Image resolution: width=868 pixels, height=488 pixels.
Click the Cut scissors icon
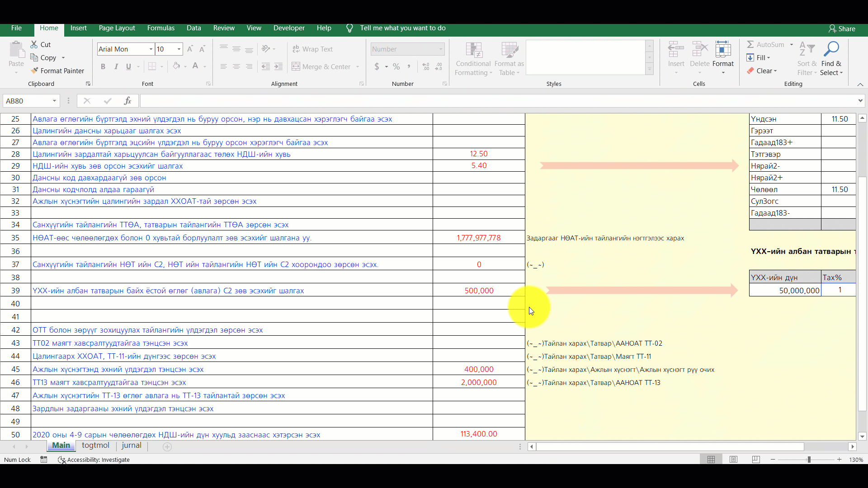(34, 44)
